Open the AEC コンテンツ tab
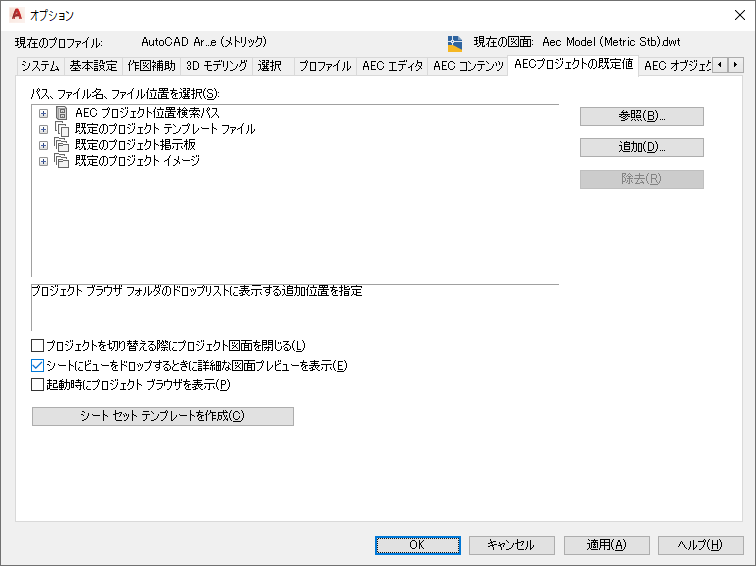The image size is (756, 566). 468,66
